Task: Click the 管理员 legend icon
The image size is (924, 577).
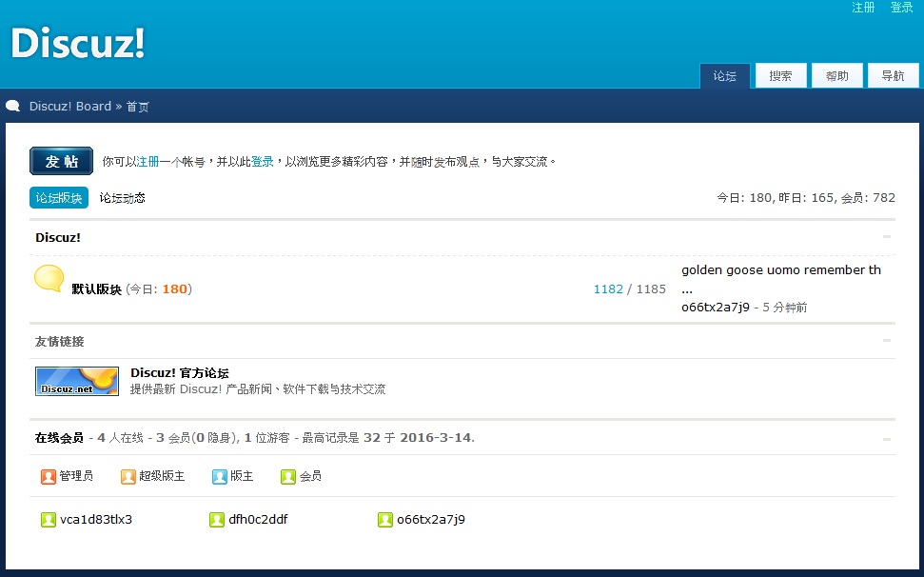Action: tap(49, 476)
